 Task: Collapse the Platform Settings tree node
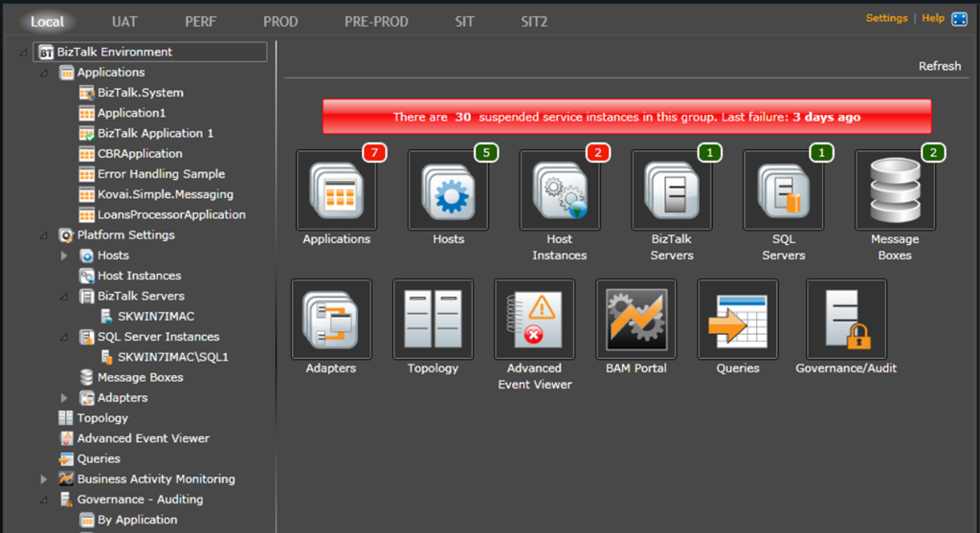pos(44,235)
